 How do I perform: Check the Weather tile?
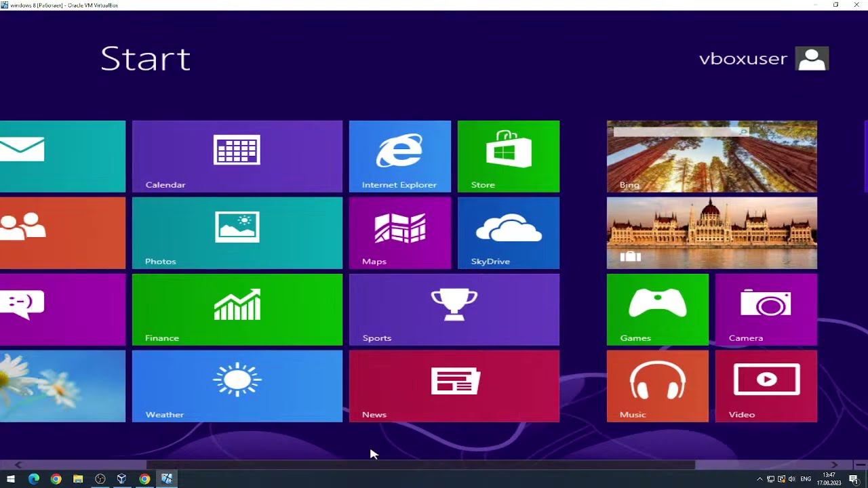(x=237, y=386)
